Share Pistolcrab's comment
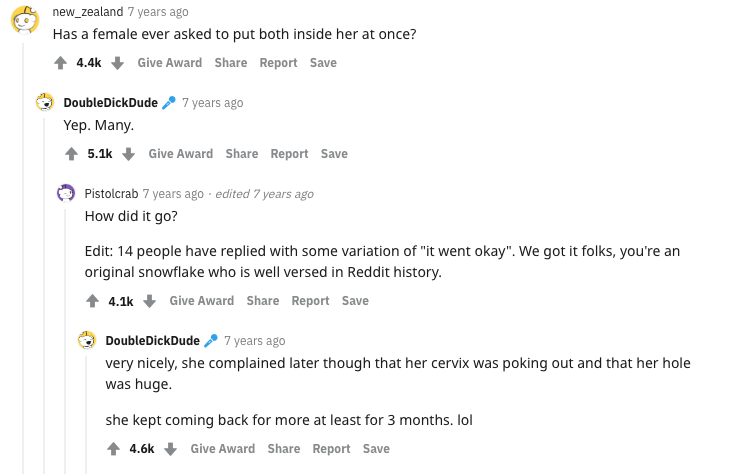This screenshot has width=733, height=474. click(263, 301)
